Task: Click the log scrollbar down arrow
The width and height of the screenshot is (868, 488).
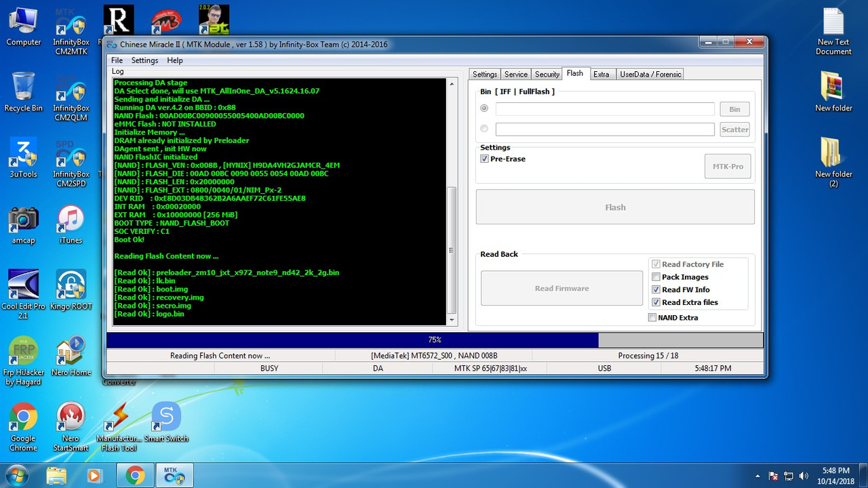Action: [452, 320]
